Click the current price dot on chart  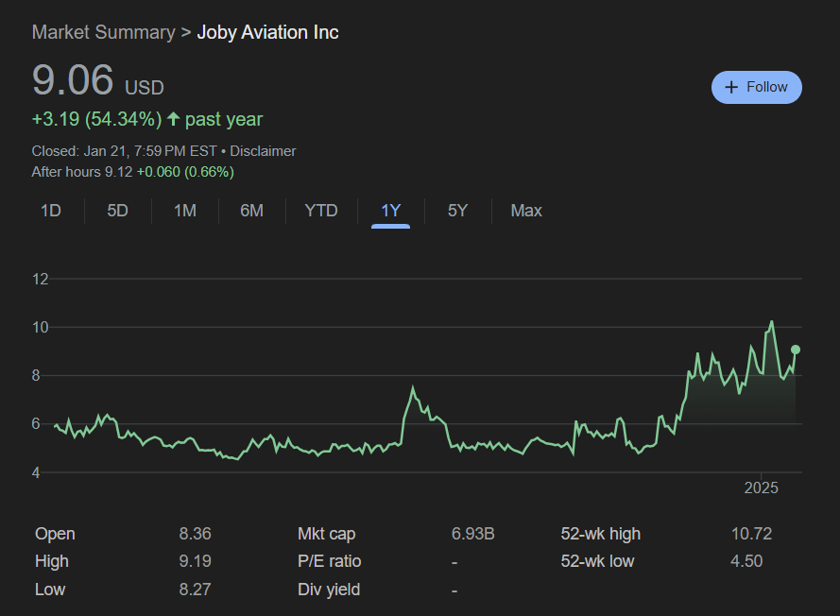[x=796, y=350]
